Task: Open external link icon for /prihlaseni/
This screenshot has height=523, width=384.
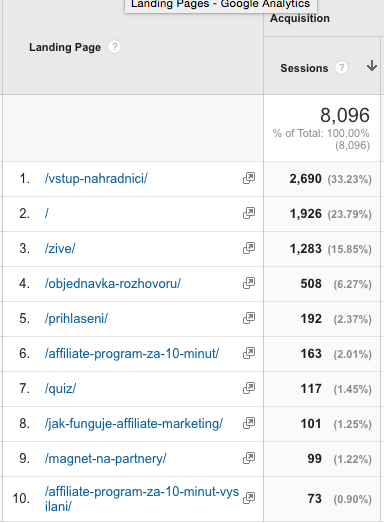Action: click(x=249, y=318)
